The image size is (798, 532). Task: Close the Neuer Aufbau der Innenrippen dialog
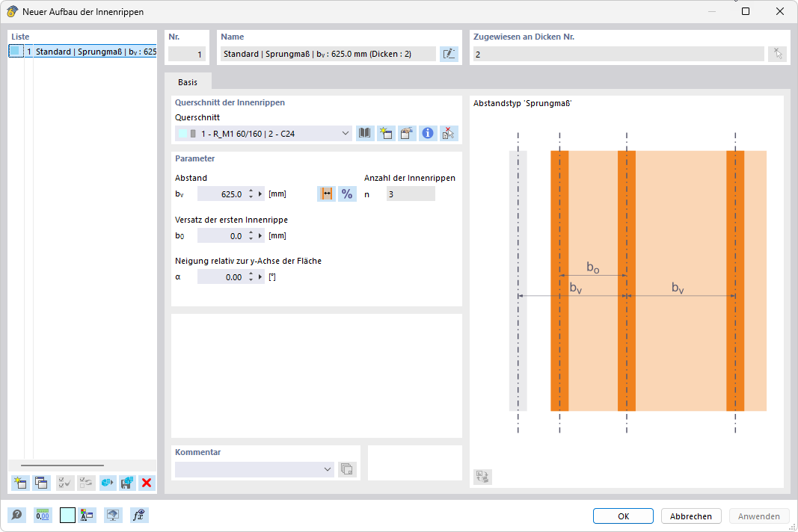780,11
